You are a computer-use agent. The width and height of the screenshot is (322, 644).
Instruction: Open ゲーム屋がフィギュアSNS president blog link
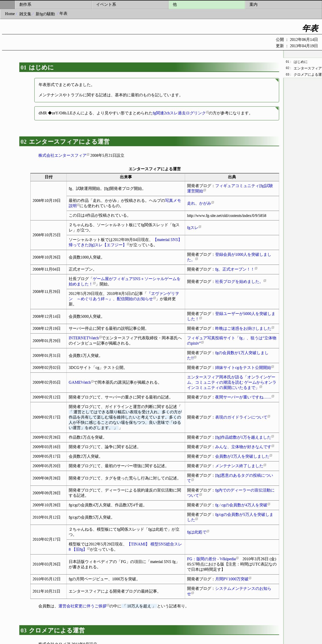click(x=124, y=281)
